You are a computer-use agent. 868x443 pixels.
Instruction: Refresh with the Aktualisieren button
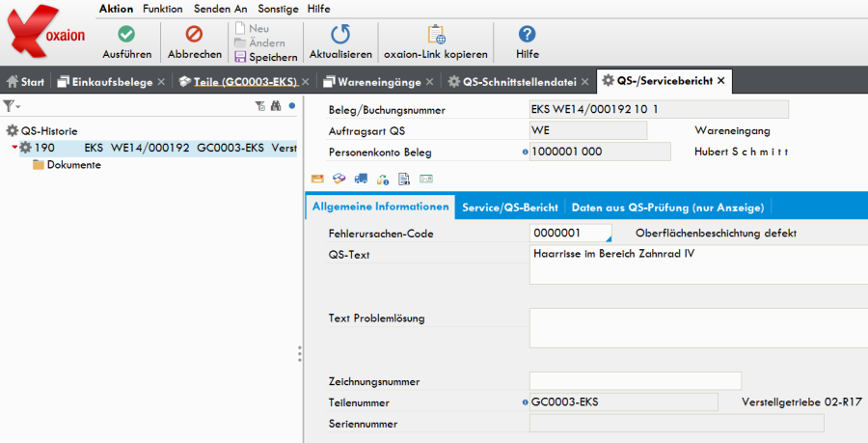tap(340, 42)
